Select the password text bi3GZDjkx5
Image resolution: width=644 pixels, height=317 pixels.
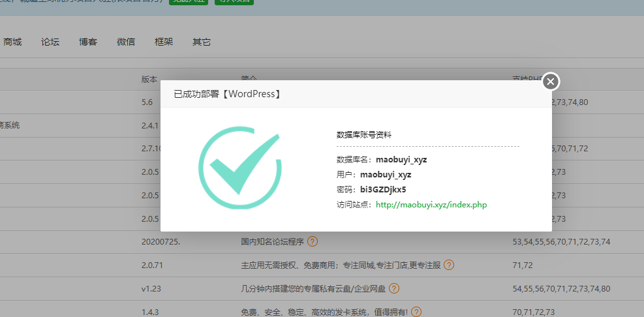coord(383,189)
